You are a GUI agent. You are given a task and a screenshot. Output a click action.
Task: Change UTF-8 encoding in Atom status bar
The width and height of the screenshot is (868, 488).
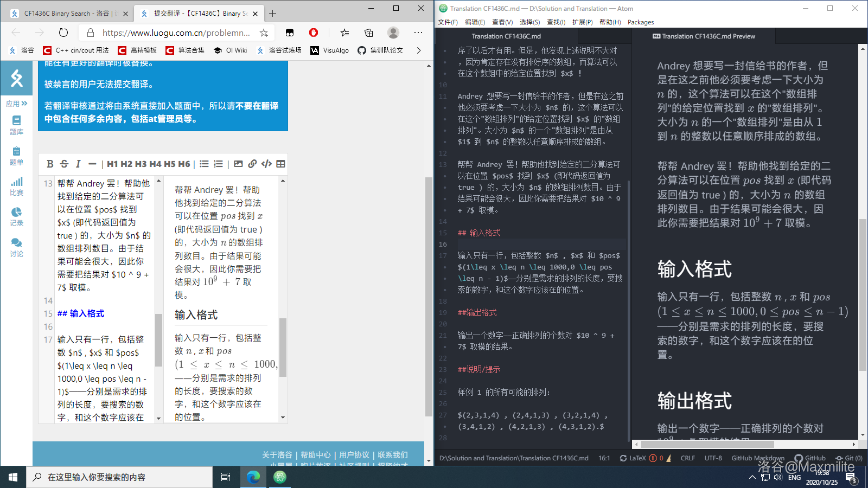713,458
